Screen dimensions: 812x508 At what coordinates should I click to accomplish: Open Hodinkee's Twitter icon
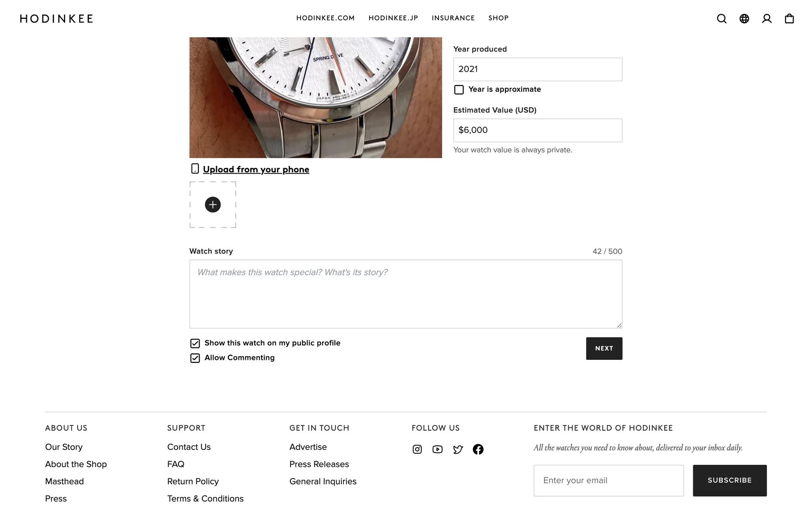click(x=458, y=449)
